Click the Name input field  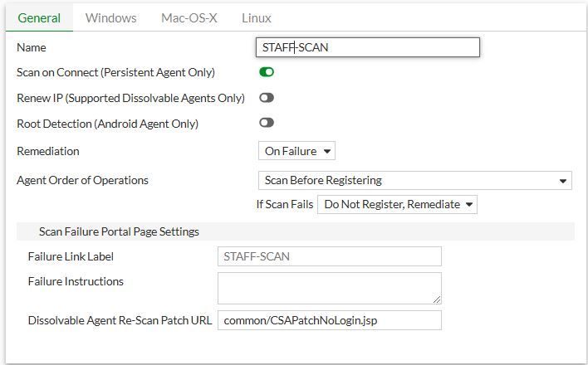[369, 47]
